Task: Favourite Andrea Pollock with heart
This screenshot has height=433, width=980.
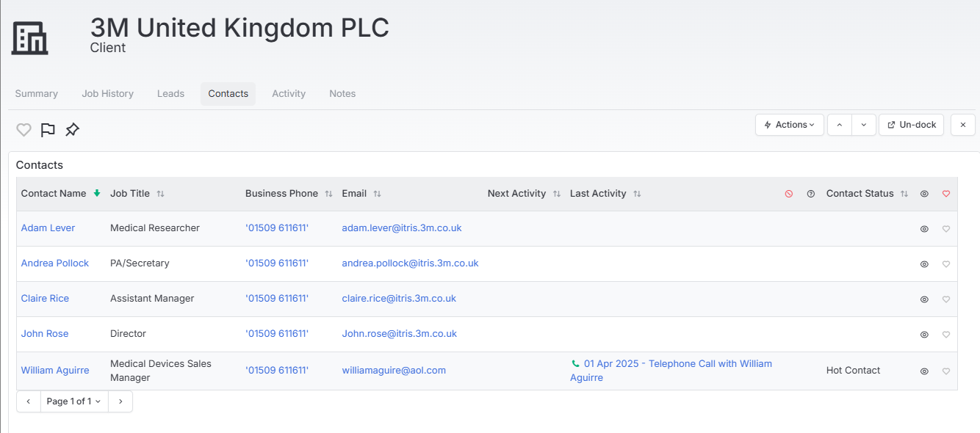Action: tap(946, 264)
